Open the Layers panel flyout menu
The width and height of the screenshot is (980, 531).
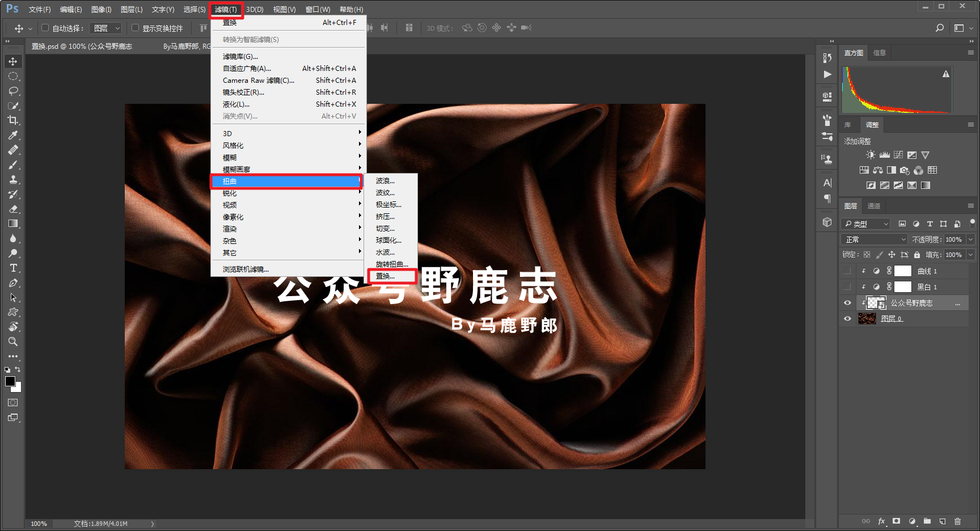pos(970,206)
